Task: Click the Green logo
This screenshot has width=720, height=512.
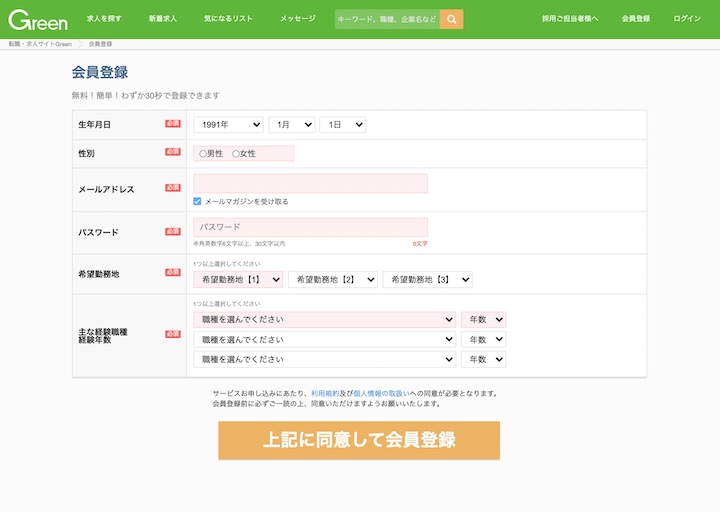Action: point(38,19)
